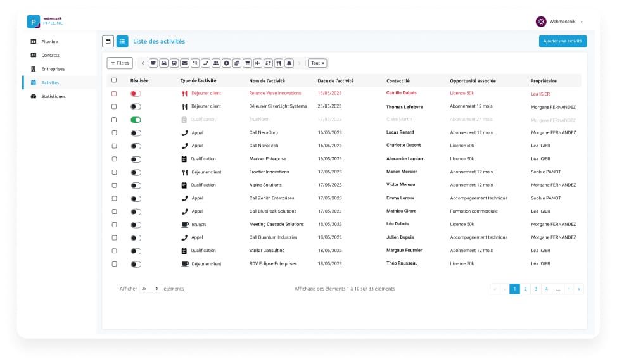Open the 25 éléments per page selector

(x=150, y=289)
